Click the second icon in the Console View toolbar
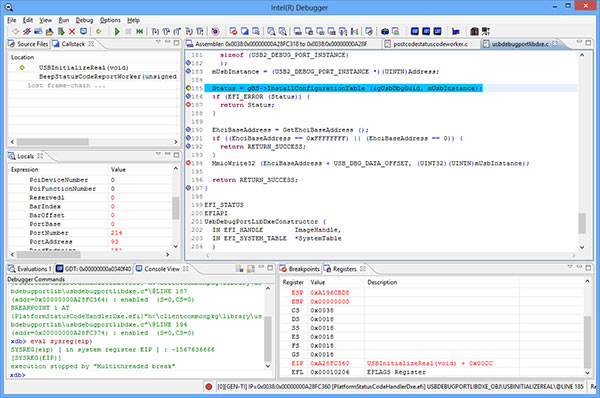The width and height of the screenshot is (600, 398). [x=251, y=269]
